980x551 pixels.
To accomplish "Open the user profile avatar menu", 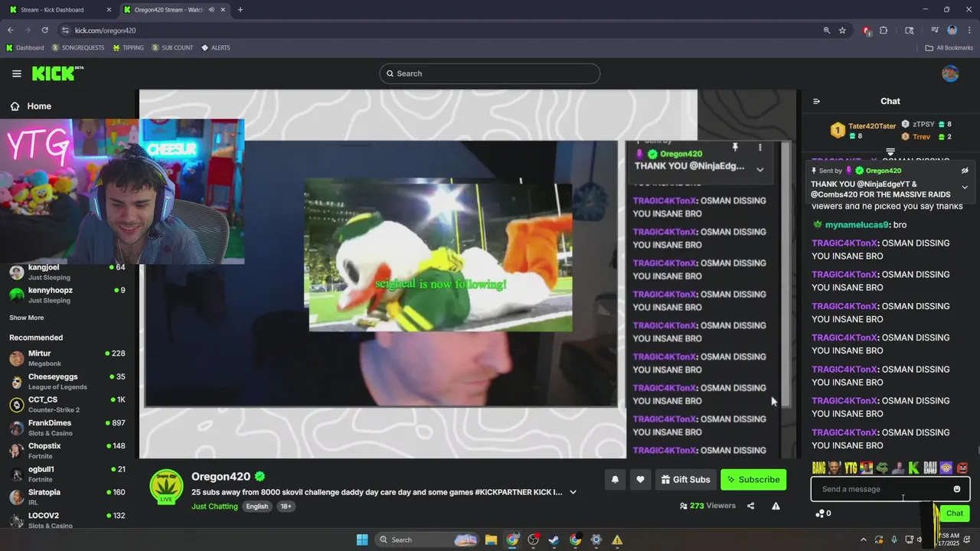I will click(950, 73).
